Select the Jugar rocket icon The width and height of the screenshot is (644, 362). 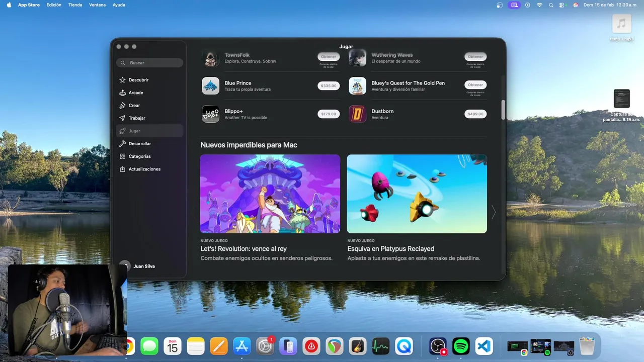coord(122,131)
